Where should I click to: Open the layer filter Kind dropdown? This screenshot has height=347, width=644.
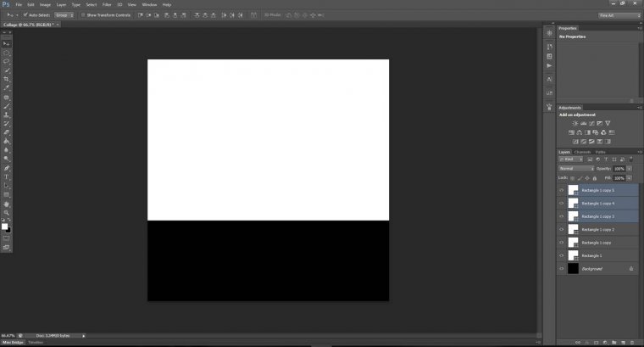[571, 160]
